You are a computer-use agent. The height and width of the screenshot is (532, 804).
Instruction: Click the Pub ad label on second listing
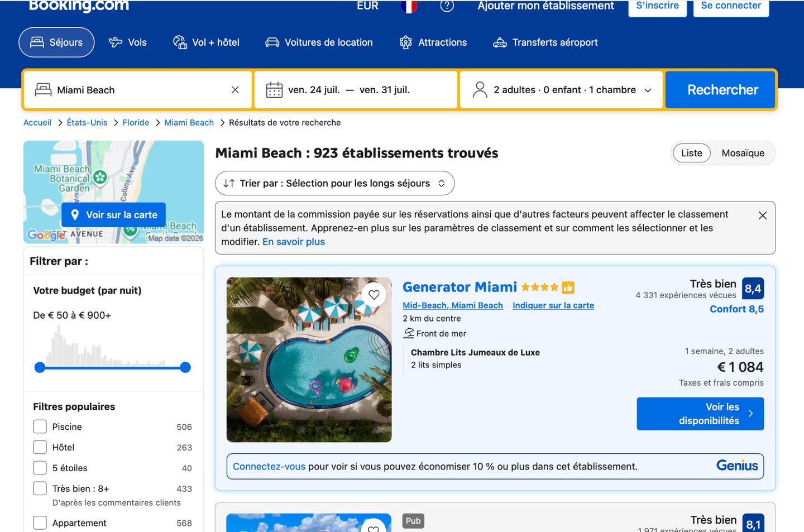[x=413, y=521]
